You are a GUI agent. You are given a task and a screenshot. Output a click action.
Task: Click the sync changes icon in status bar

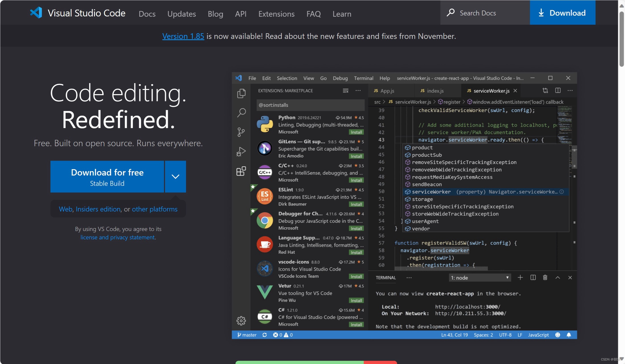coord(265,335)
